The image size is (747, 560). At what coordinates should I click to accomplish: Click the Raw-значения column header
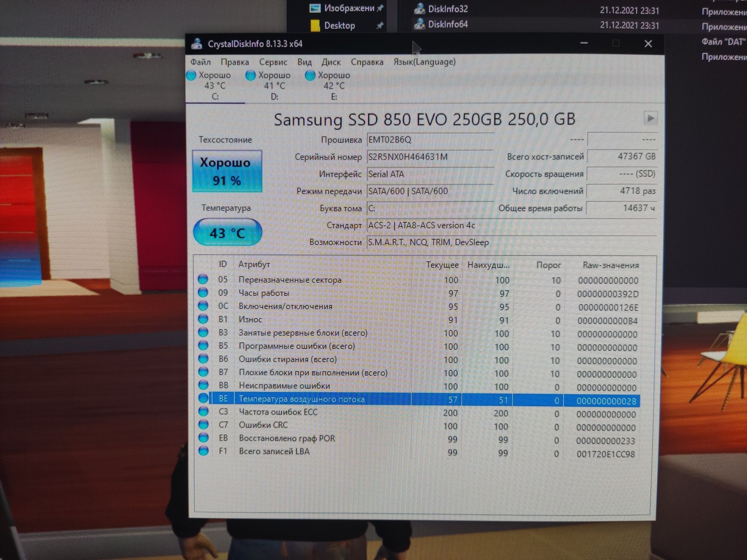tap(611, 265)
